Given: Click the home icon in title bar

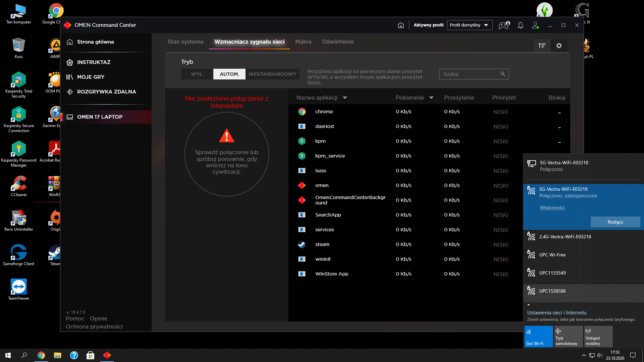Looking at the screenshot, I should tap(401, 25).
